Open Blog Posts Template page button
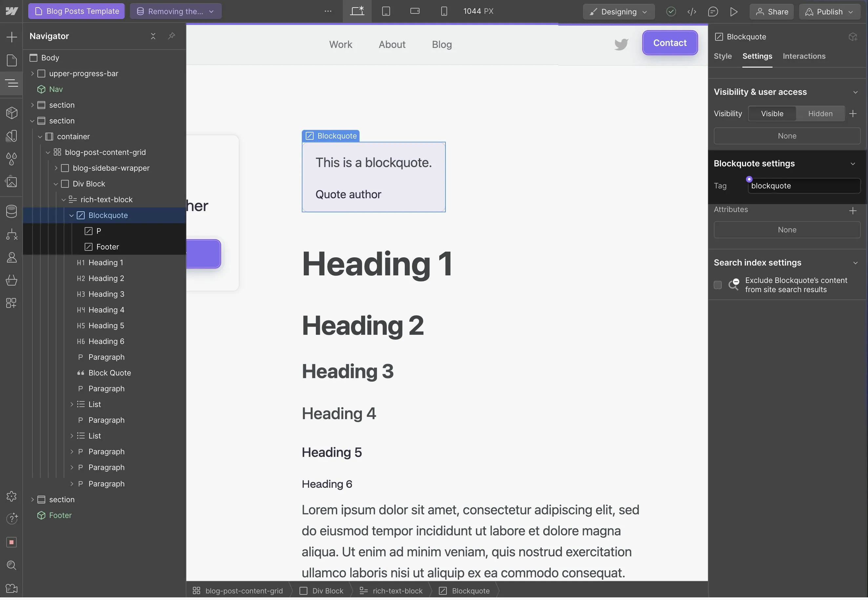The width and height of the screenshot is (868, 600). tap(76, 11)
